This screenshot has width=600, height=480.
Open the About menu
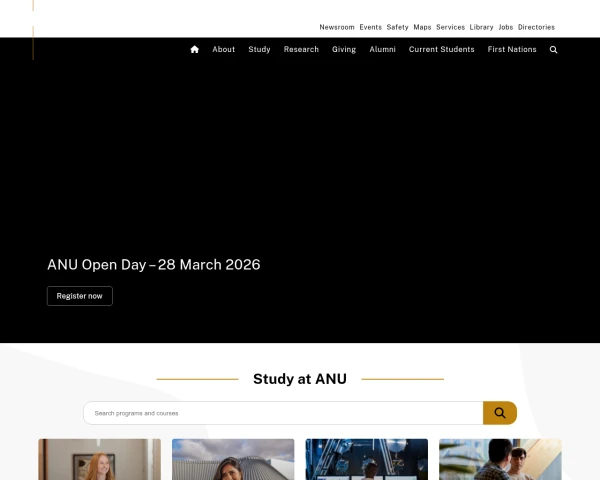click(223, 49)
